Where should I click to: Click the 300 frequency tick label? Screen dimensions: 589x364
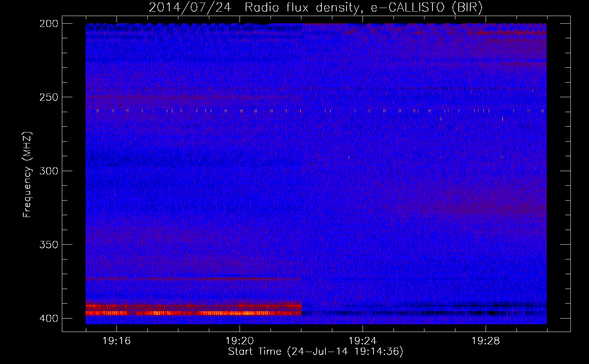pos(49,171)
